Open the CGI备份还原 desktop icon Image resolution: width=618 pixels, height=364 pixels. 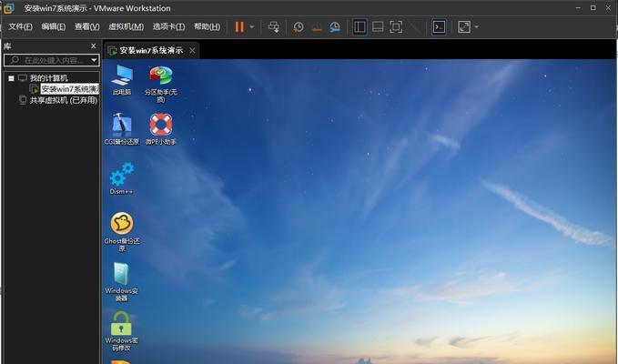pos(121,129)
